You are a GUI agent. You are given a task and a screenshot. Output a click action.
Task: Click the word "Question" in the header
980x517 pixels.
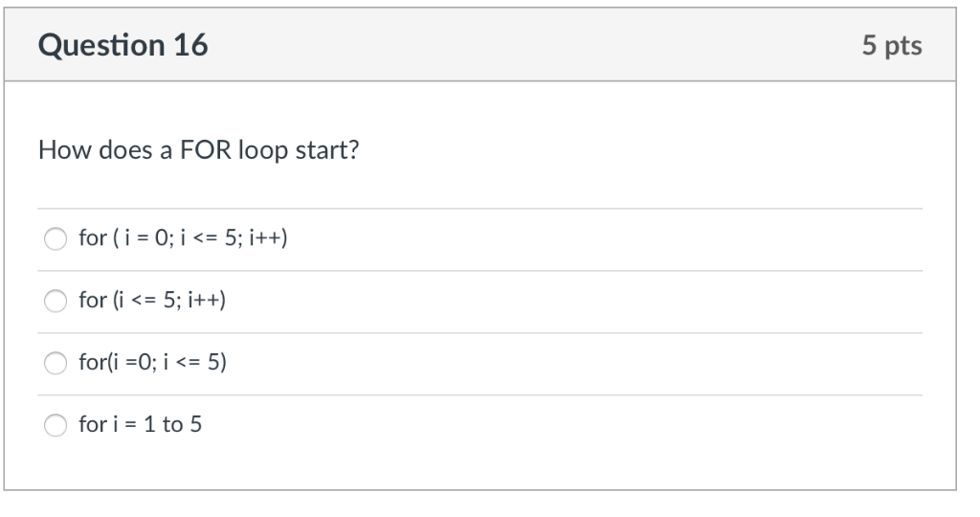[101, 45]
